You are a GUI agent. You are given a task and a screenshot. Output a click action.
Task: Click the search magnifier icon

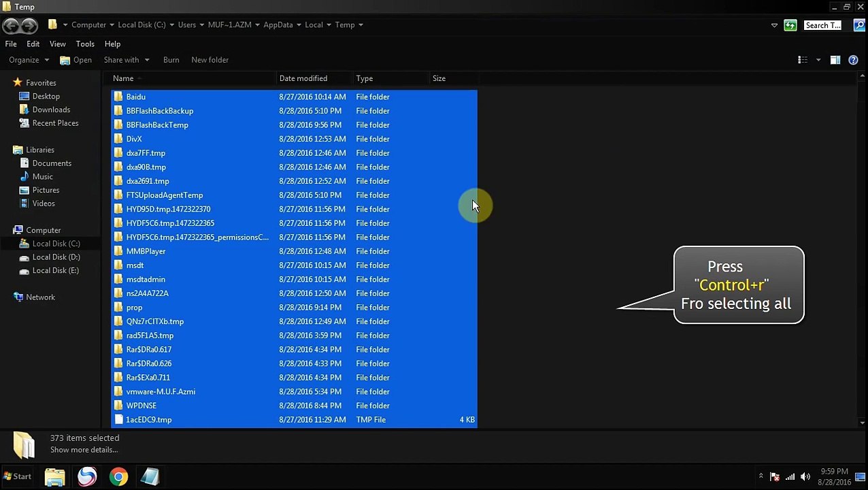860,25
